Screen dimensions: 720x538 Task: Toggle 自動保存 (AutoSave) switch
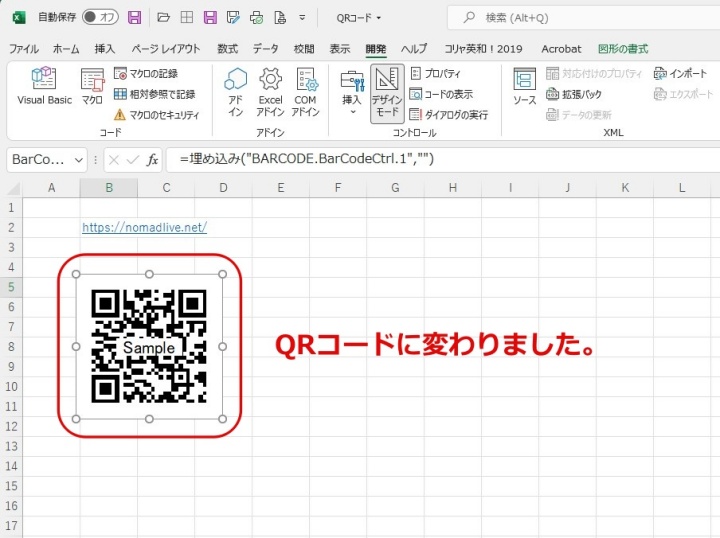(101, 17)
